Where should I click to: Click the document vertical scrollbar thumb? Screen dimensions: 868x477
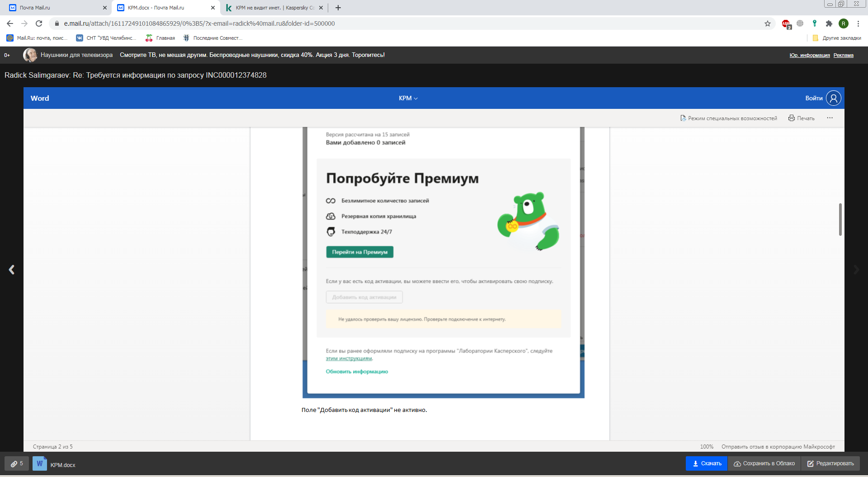pos(840,220)
